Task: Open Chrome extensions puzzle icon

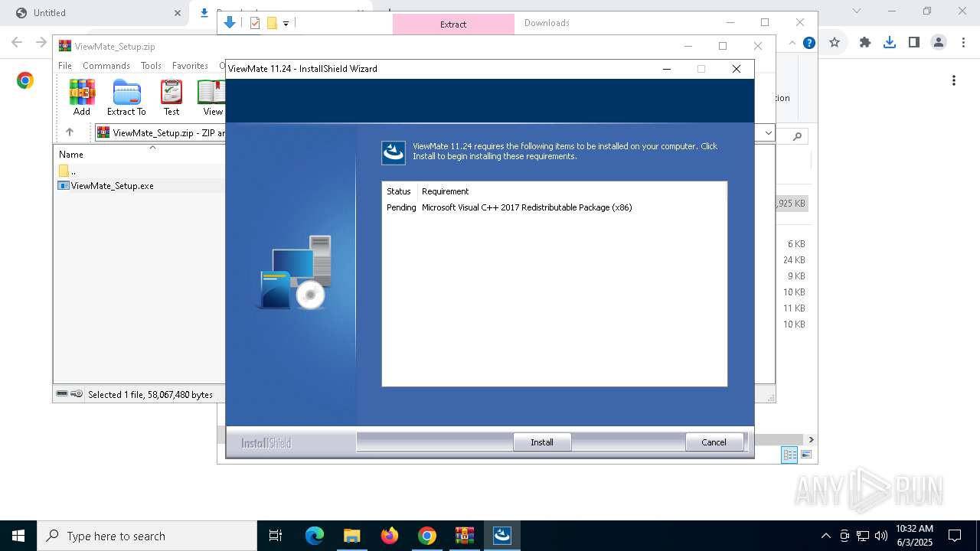Action: coord(865,43)
